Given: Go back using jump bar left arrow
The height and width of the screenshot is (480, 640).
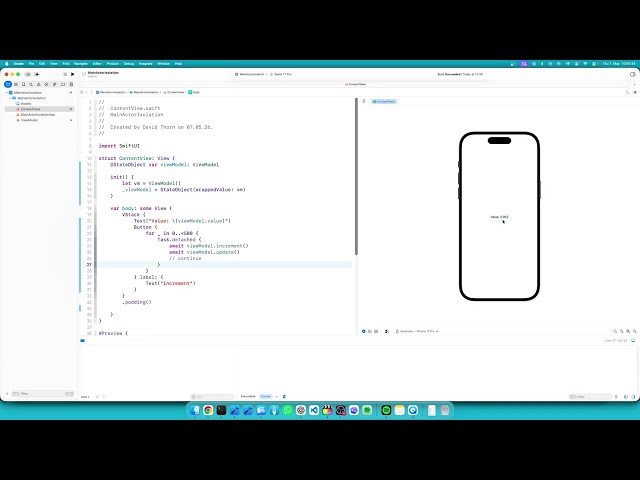Looking at the screenshot, I should click(87, 92).
